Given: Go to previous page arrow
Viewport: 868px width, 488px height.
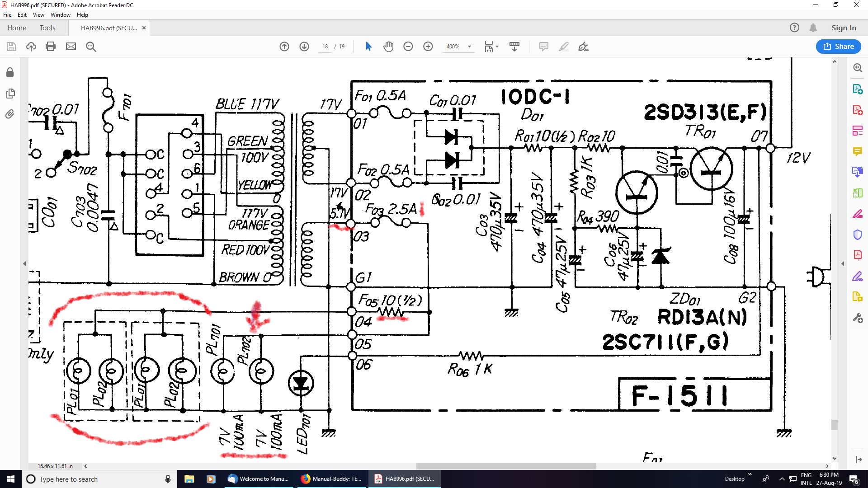Looking at the screenshot, I should 284,47.
